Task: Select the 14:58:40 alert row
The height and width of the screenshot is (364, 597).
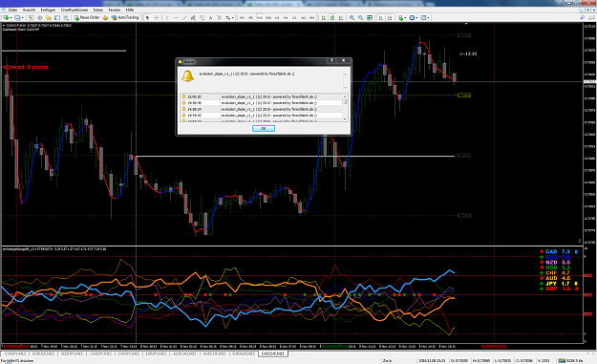Action: coord(262,103)
